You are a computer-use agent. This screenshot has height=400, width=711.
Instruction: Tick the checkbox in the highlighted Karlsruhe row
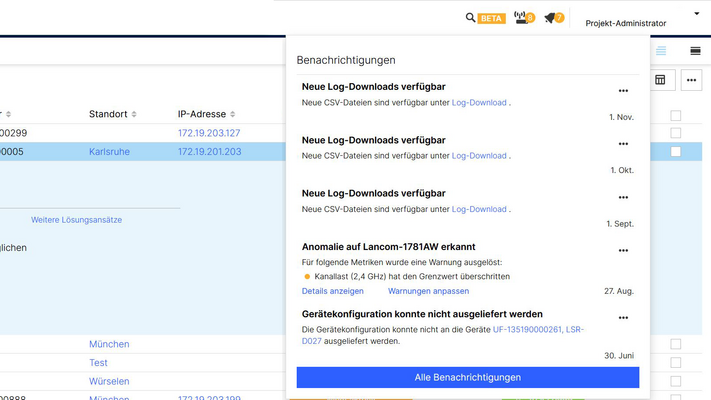(676, 152)
